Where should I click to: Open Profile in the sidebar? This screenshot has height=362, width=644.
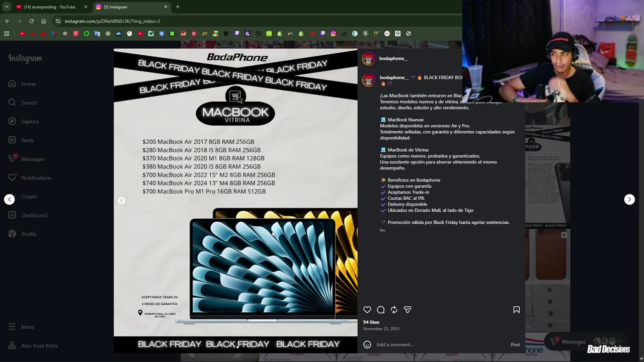(23, 234)
